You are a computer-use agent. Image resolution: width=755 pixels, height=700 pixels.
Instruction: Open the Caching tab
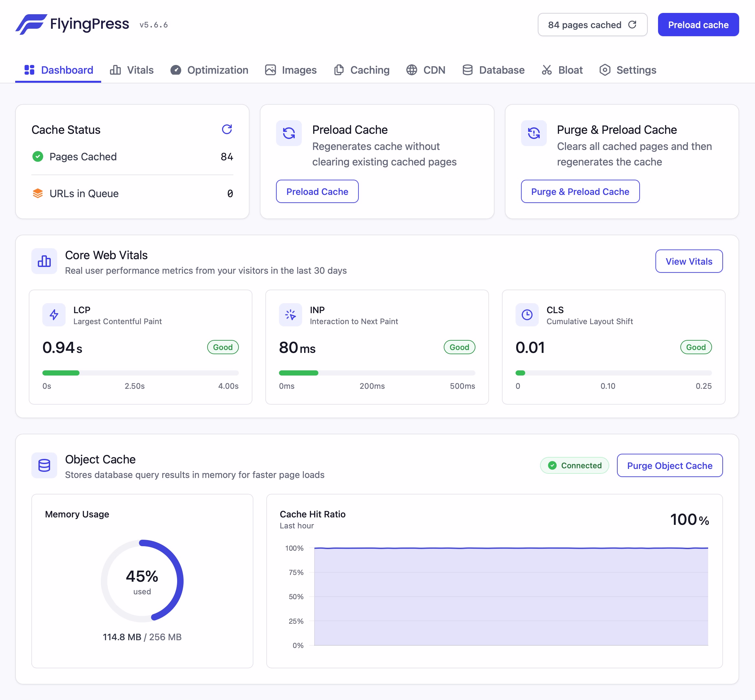click(361, 70)
